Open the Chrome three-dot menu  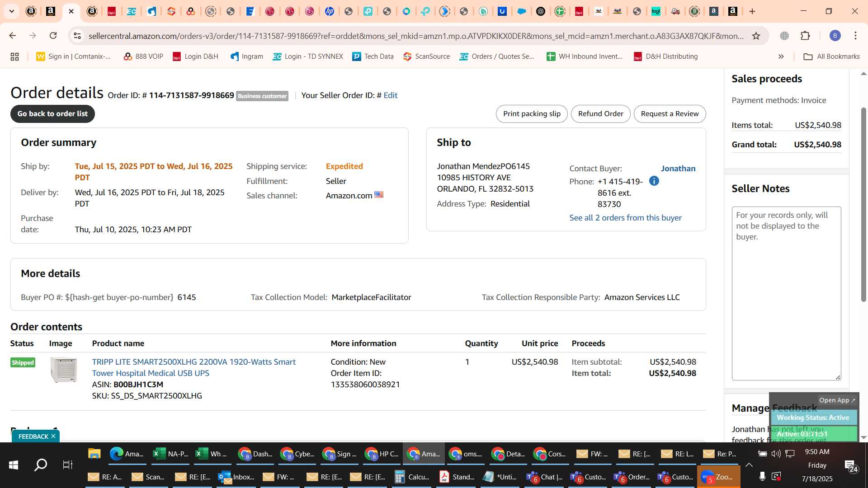click(855, 36)
